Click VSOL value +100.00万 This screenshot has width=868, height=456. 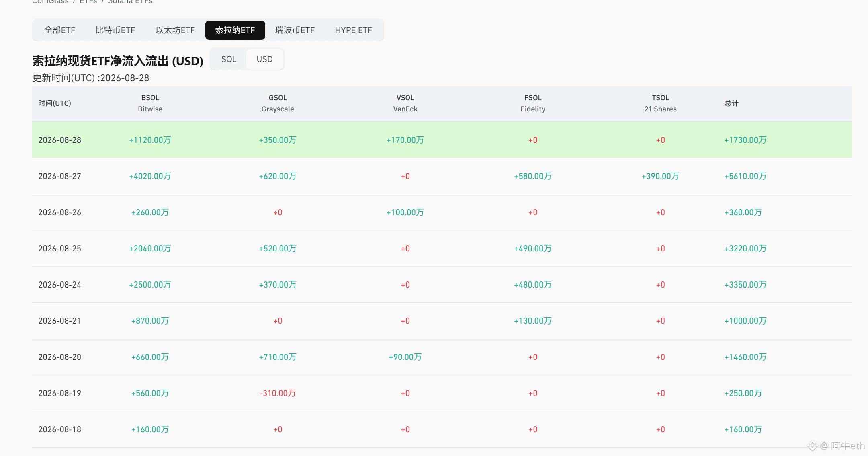(405, 212)
